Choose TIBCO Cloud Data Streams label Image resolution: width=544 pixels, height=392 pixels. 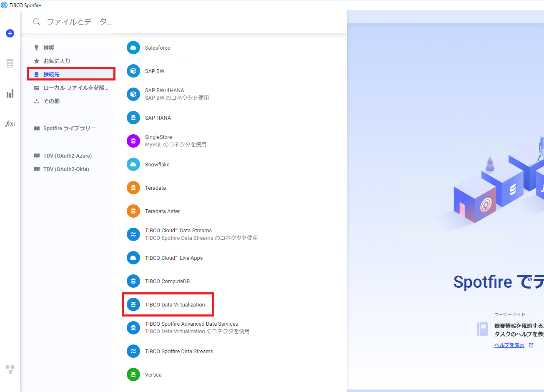click(x=178, y=231)
